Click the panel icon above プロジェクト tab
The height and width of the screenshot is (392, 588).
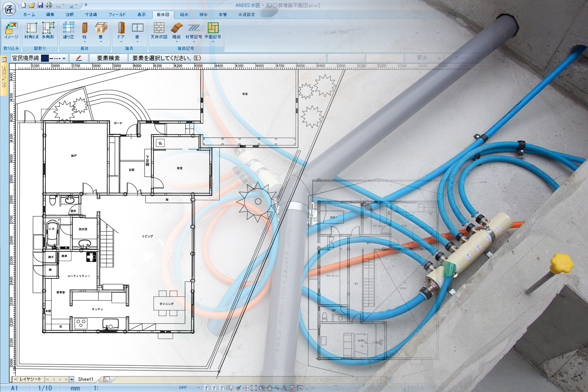pyautogui.click(x=4, y=60)
